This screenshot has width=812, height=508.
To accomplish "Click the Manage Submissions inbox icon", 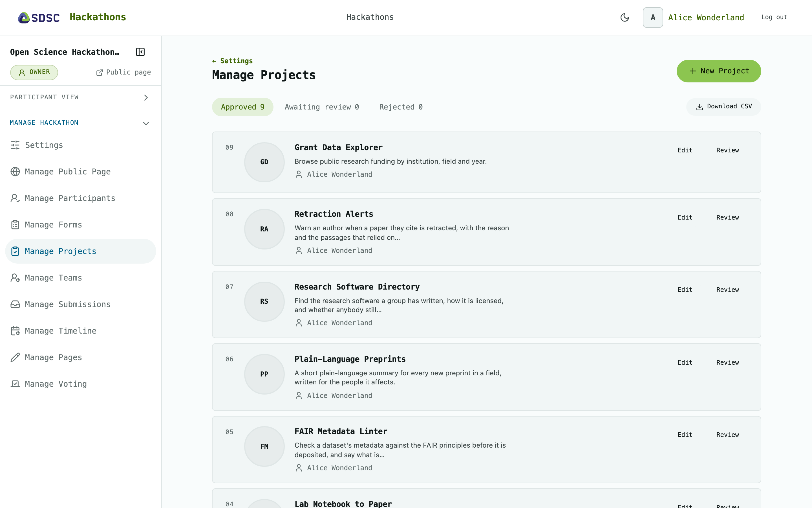I will click(x=15, y=305).
